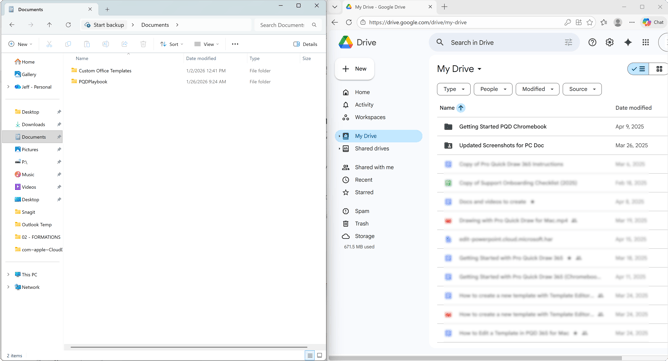Switch Drive to grid layout view
Image resolution: width=668 pixels, height=361 pixels.
659,69
